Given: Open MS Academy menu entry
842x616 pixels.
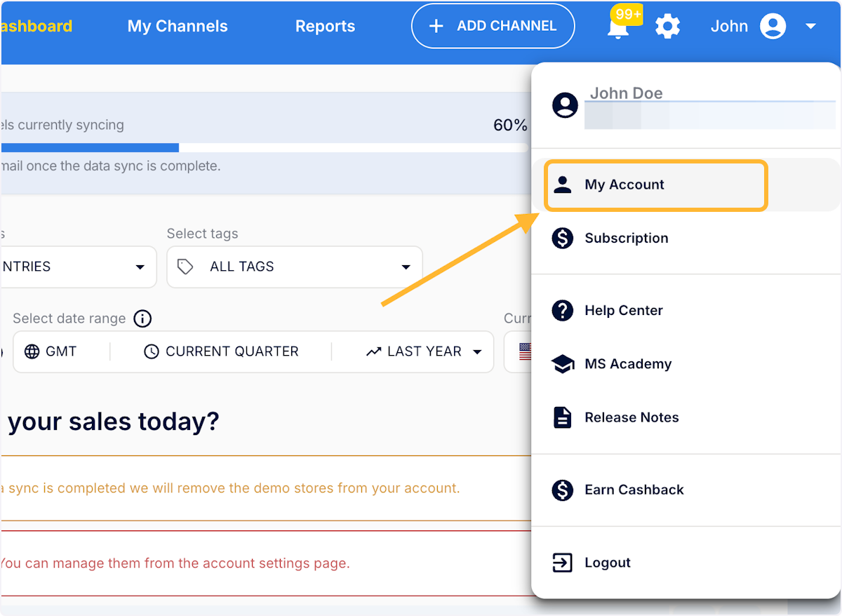Looking at the screenshot, I should (686, 364).
